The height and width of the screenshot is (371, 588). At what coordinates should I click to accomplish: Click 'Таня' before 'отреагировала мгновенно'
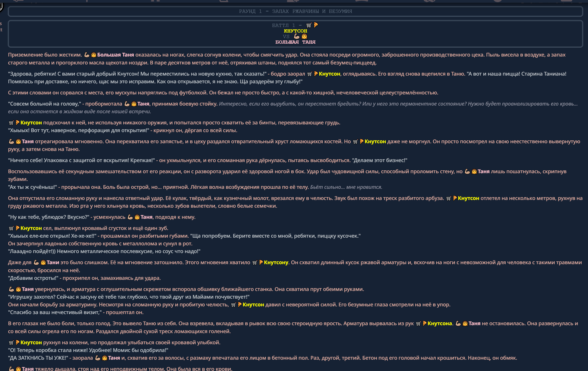(28, 142)
